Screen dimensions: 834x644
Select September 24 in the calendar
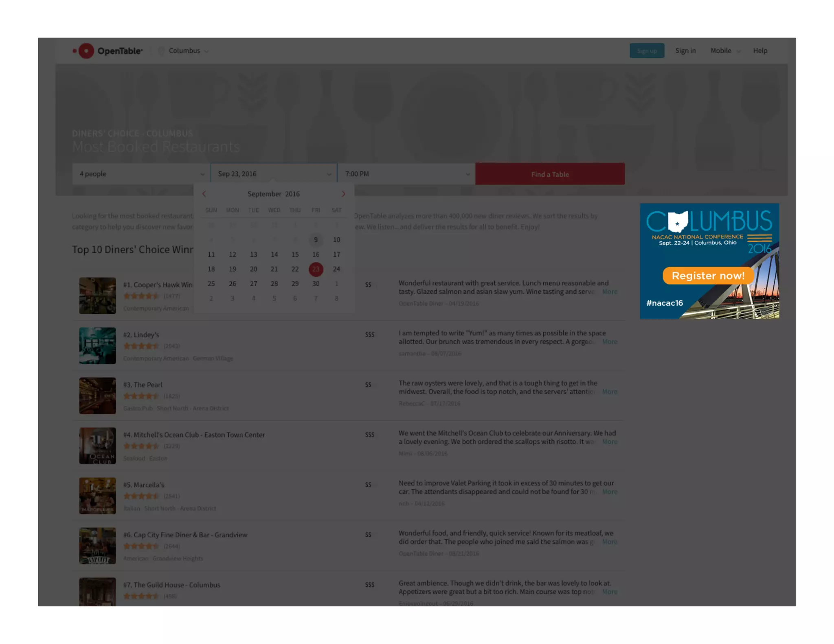(x=336, y=269)
